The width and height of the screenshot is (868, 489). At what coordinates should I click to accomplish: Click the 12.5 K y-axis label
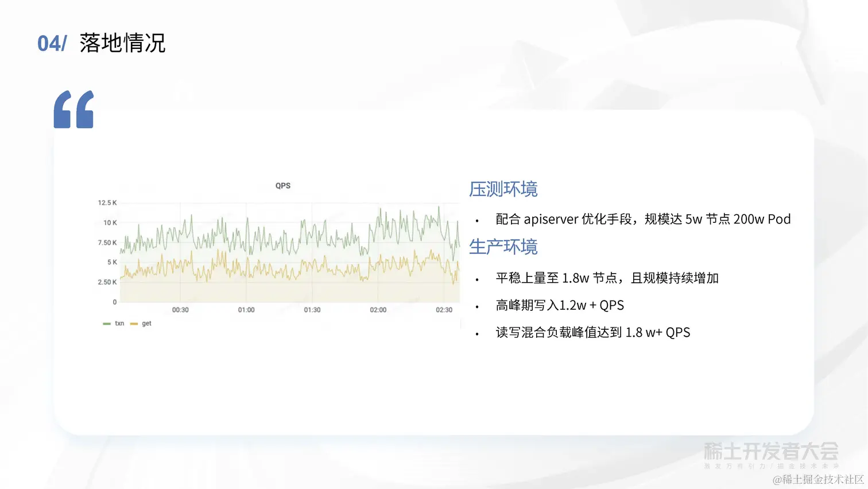click(107, 203)
